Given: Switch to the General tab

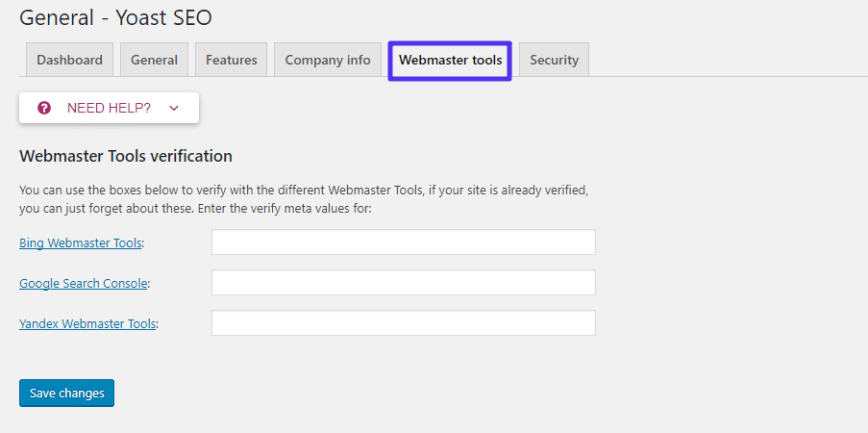Looking at the screenshot, I should coord(154,60).
